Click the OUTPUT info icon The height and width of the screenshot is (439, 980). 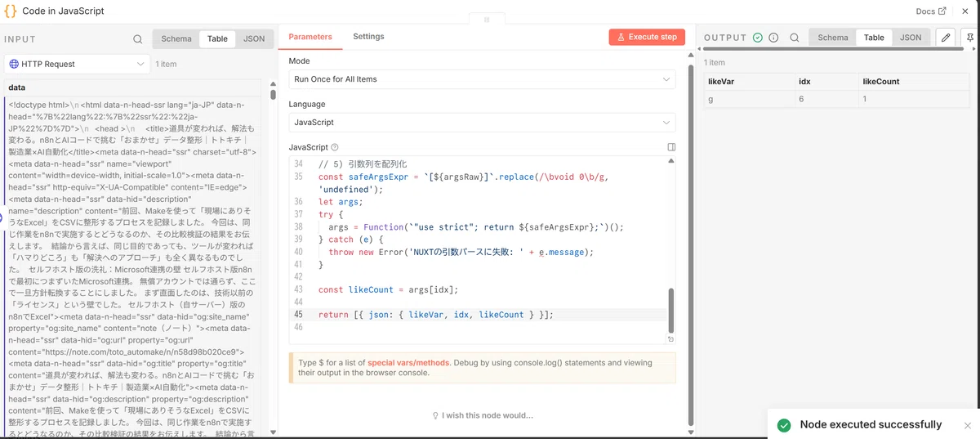click(773, 38)
